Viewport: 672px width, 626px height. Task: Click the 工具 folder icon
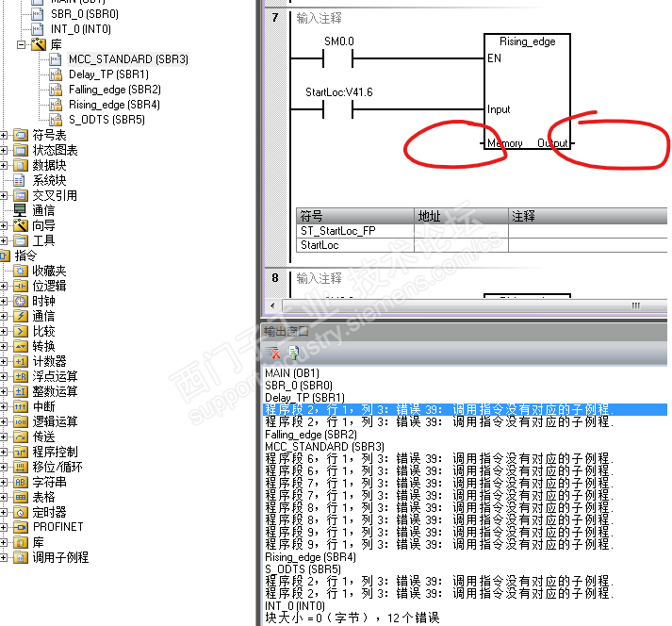[x=20, y=241]
